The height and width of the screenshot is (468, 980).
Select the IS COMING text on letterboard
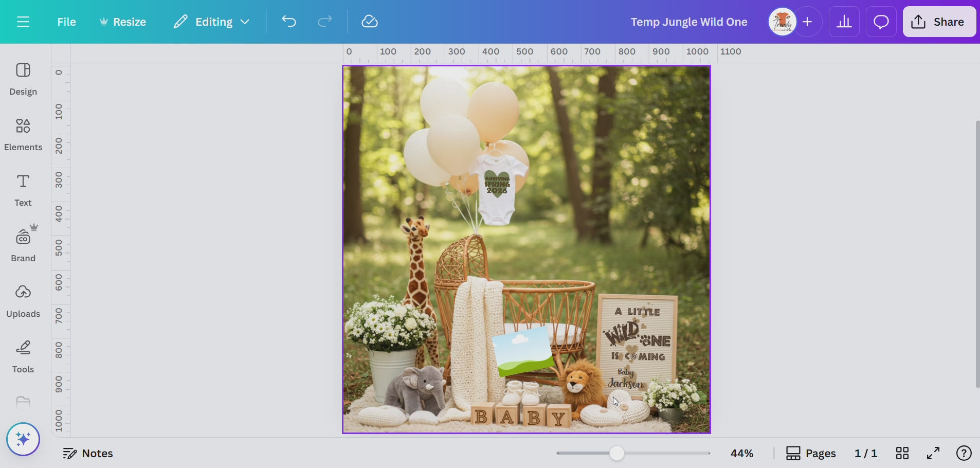[x=638, y=356]
